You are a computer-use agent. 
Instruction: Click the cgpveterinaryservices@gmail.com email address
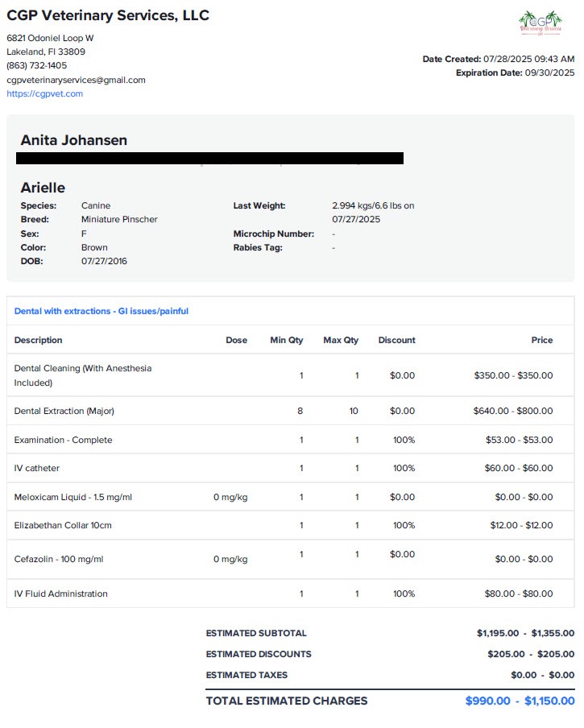tap(76, 80)
